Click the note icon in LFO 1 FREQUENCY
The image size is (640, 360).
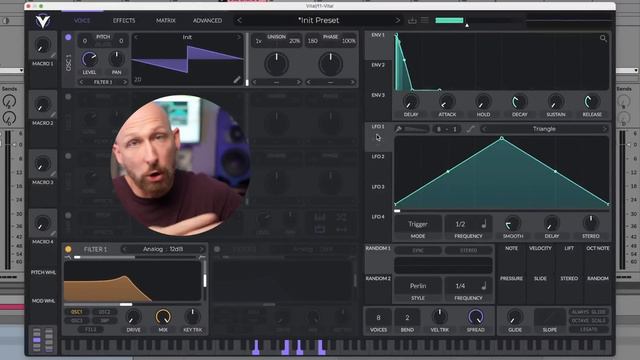pos(484,224)
